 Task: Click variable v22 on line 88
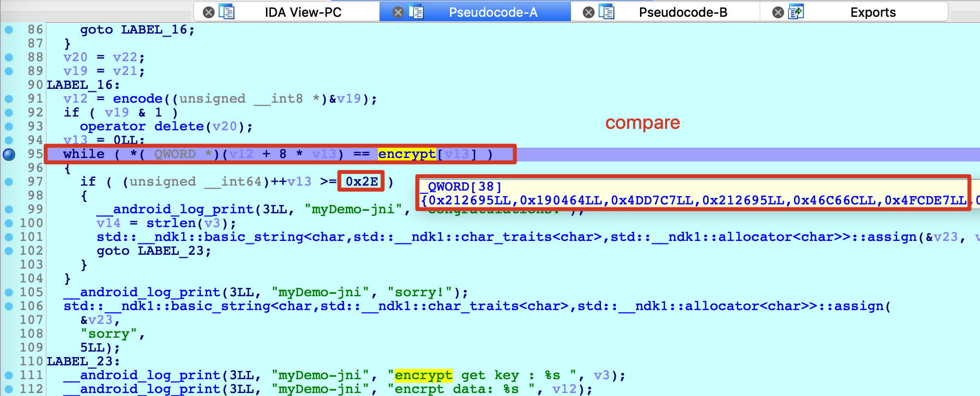pyautogui.click(x=125, y=57)
